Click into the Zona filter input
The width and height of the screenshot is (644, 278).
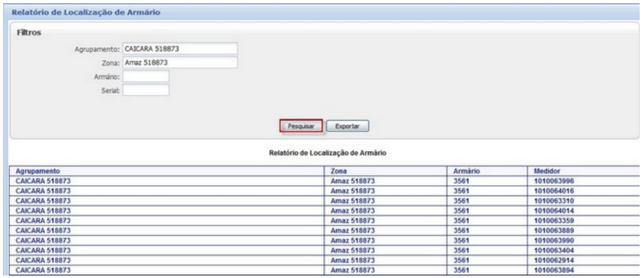pyautogui.click(x=180, y=63)
